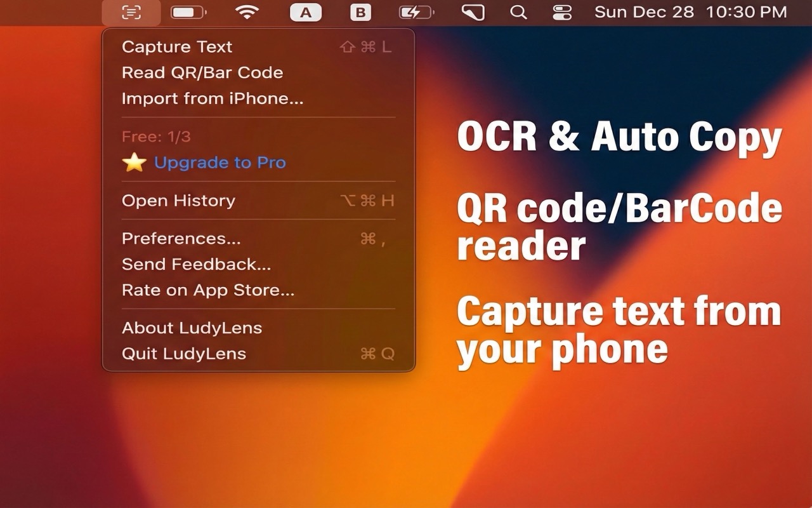
Task: Choose Import from iPhone...
Action: [259, 98]
